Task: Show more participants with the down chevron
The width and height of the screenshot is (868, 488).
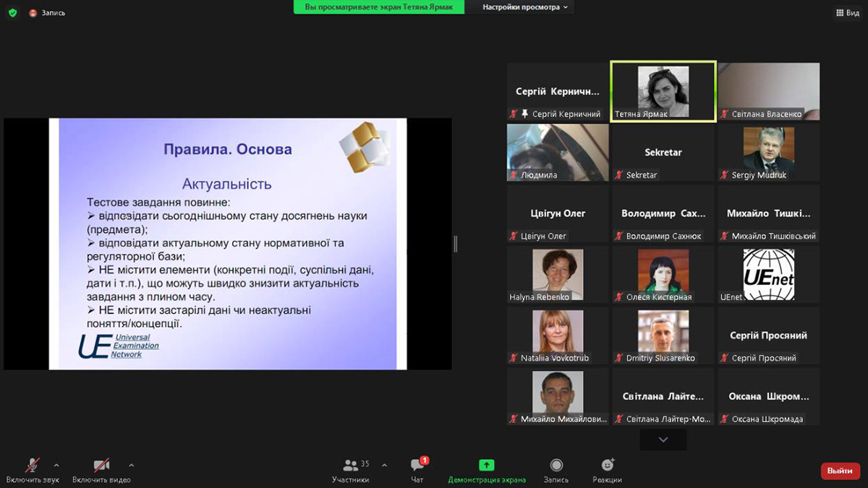Action: click(x=663, y=440)
